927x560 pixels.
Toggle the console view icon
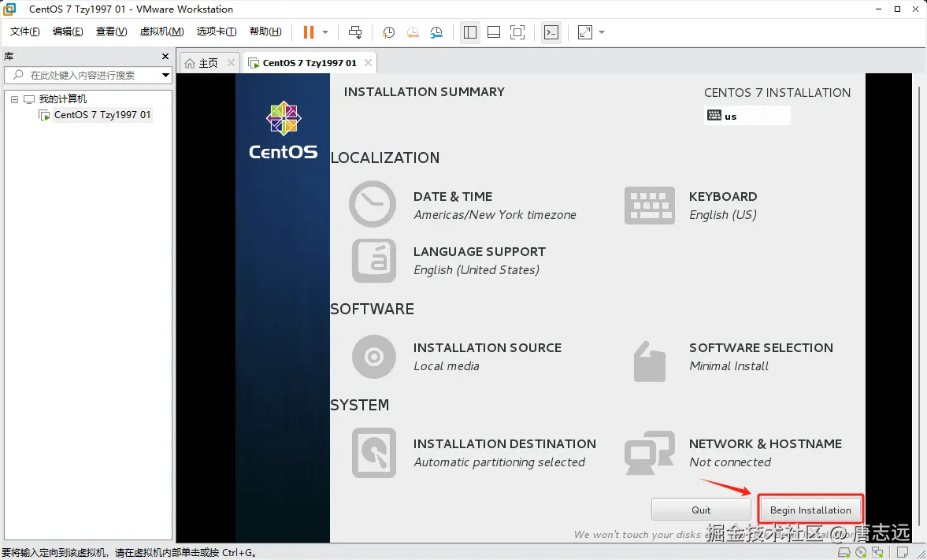pyautogui.click(x=551, y=32)
